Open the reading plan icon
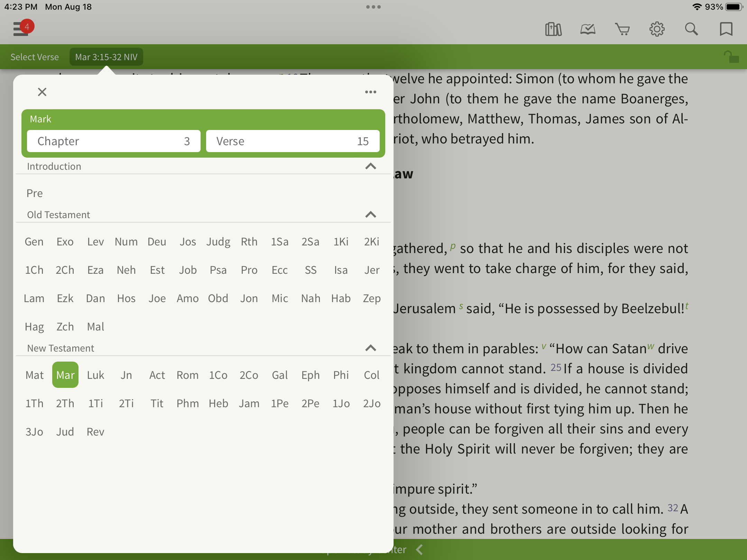The image size is (747, 560). point(588,29)
